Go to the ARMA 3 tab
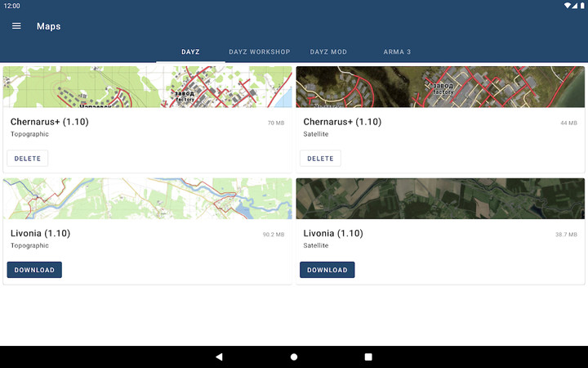The image size is (588, 368). [397, 52]
